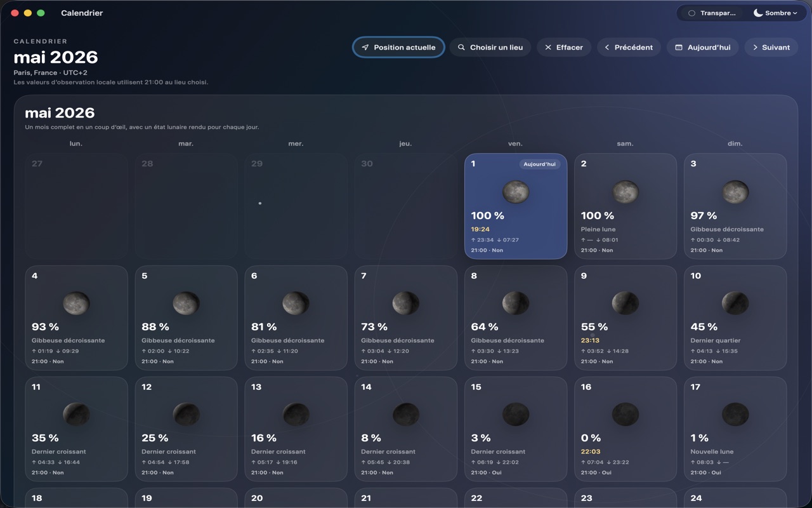Click the 21:00 · Oui text on day 17

(706, 472)
